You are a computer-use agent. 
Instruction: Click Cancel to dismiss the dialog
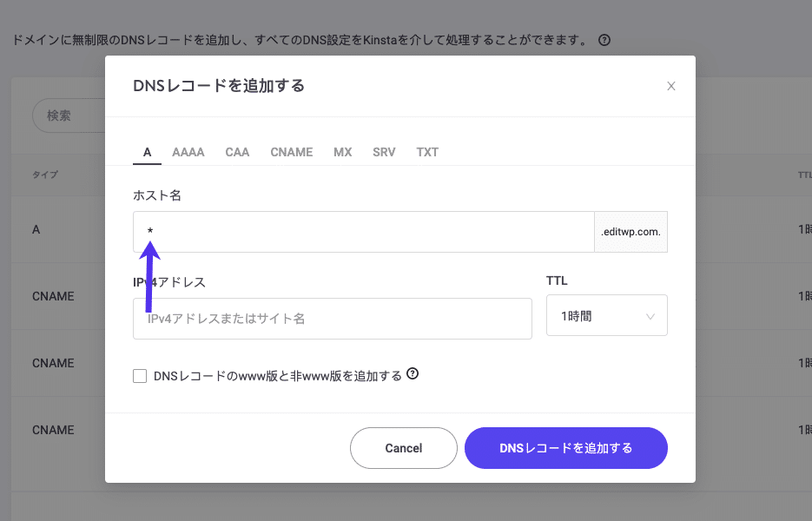(x=403, y=447)
